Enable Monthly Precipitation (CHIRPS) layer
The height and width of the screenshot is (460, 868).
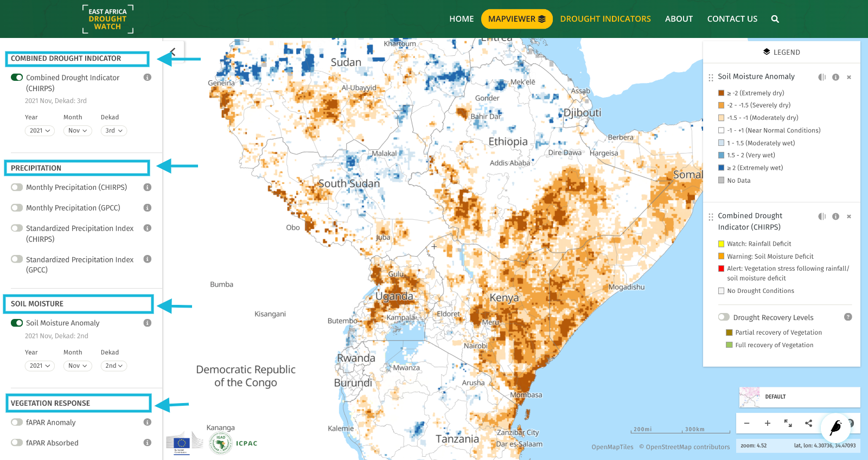[17, 187]
